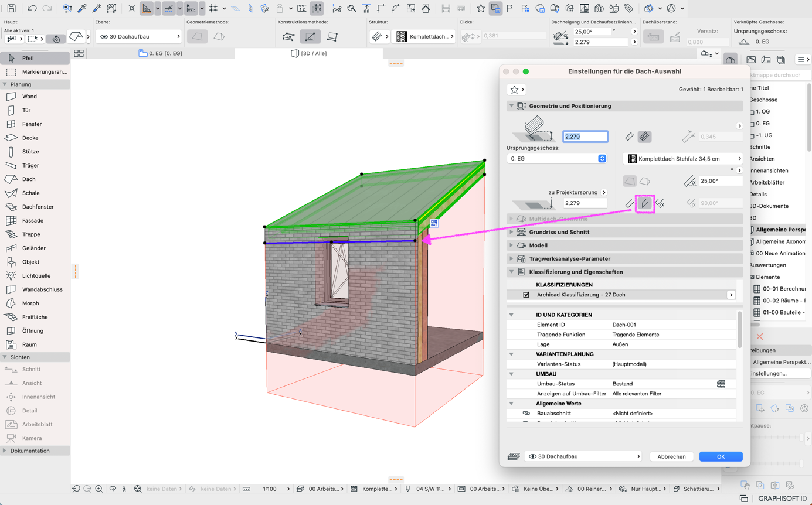The height and width of the screenshot is (505, 812).
Task: Select the Fenster tool
Action: click(35, 124)
